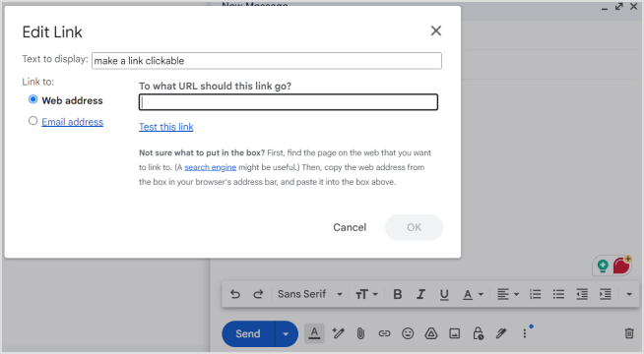Click the Insert photo icon

454,333
